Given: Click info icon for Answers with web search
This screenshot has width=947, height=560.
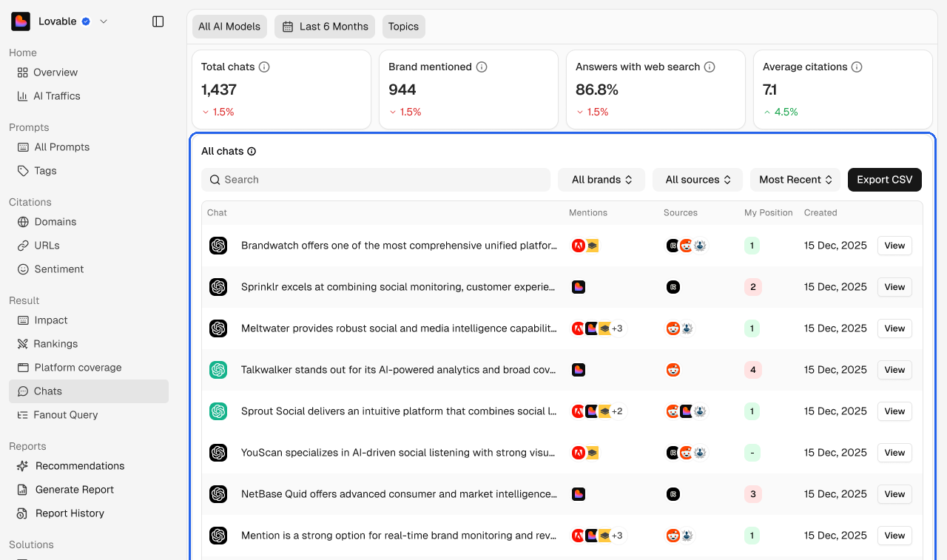Looking at the screenshot, I should pyautogui.click(x=710, y=67).
